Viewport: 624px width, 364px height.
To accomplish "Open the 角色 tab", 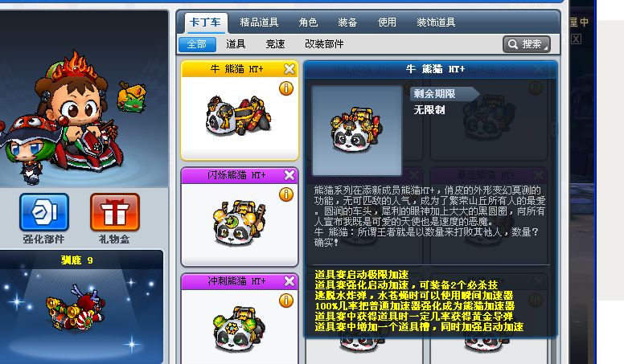I will click(308, 22).
